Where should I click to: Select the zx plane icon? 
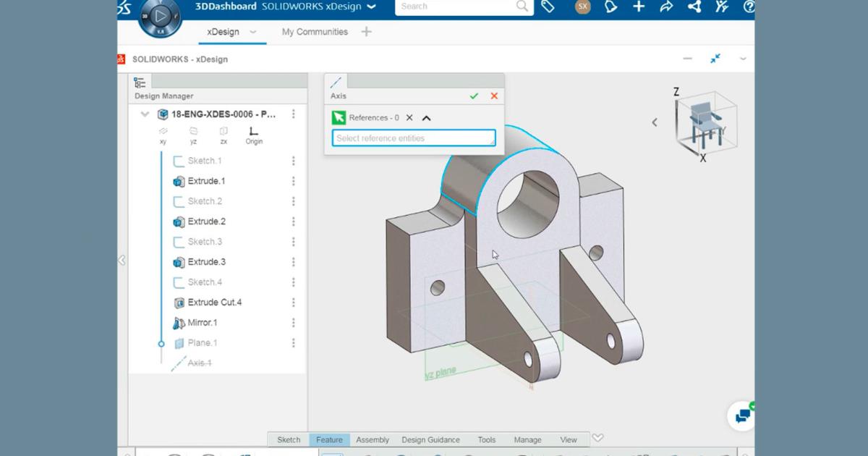[224, 132]
